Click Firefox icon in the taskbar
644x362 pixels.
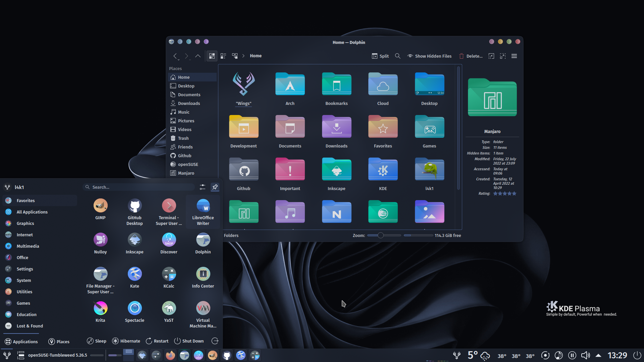(170, 355)
